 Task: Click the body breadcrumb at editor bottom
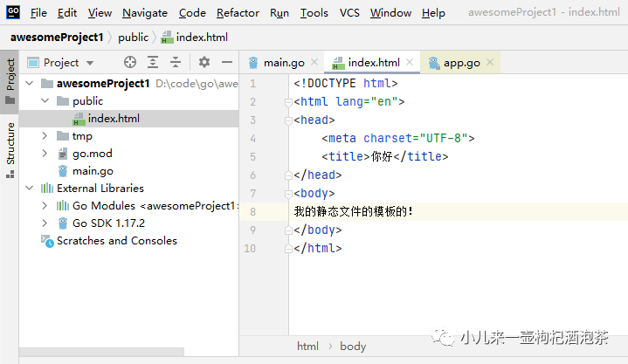[x=353, y=346]
